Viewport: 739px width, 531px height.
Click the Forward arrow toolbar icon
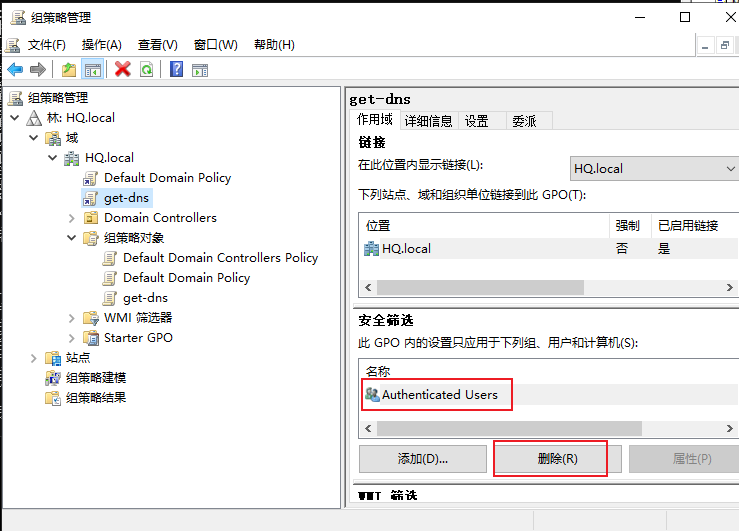[x=38, y=70]
